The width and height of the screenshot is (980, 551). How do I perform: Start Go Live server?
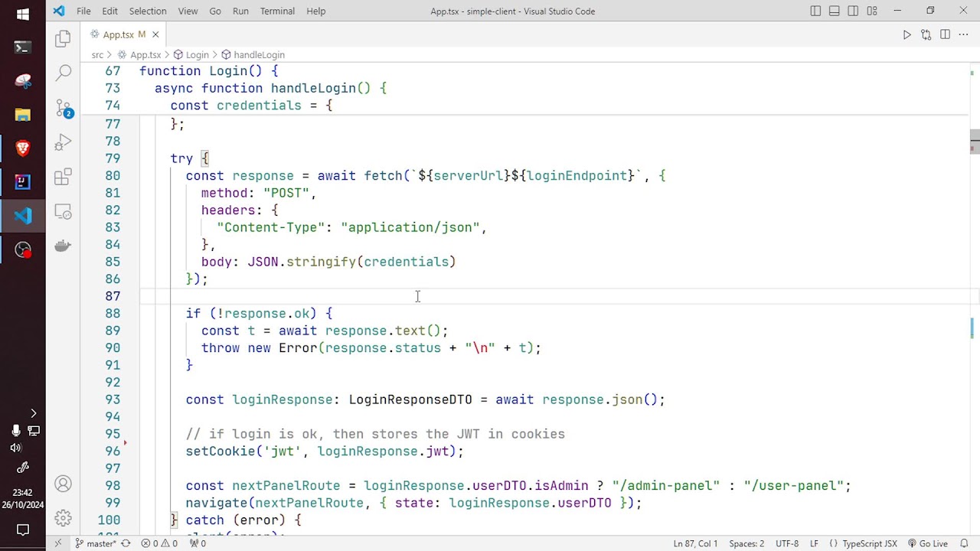pyautogui.click(x=927, y=543)
